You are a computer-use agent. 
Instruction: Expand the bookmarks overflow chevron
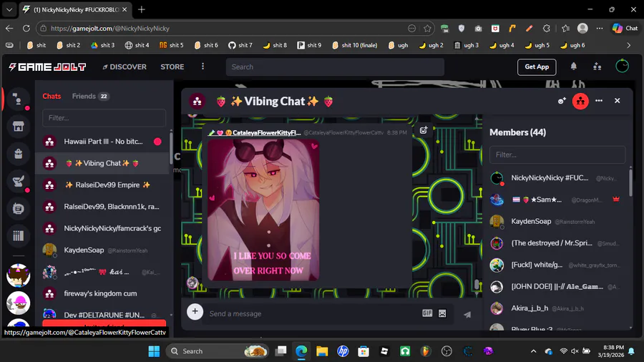click(628, 45)
